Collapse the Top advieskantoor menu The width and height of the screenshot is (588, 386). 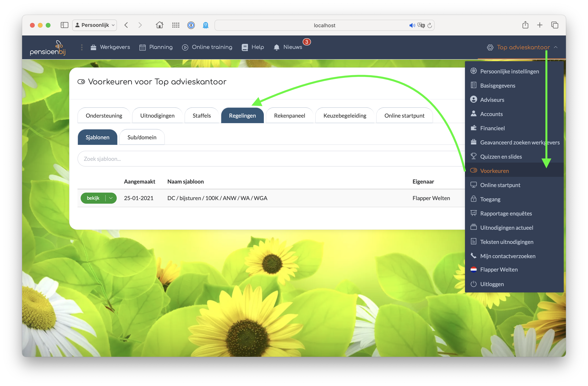pyautogui.click(x=522, y=47)
